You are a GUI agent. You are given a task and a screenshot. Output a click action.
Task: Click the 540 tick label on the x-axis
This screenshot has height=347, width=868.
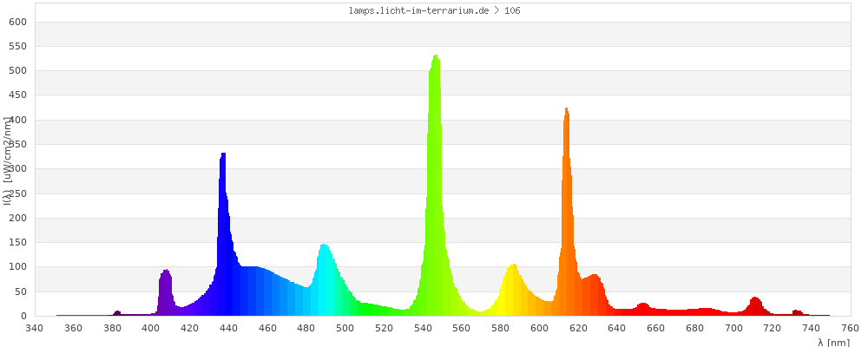point(424,328)
